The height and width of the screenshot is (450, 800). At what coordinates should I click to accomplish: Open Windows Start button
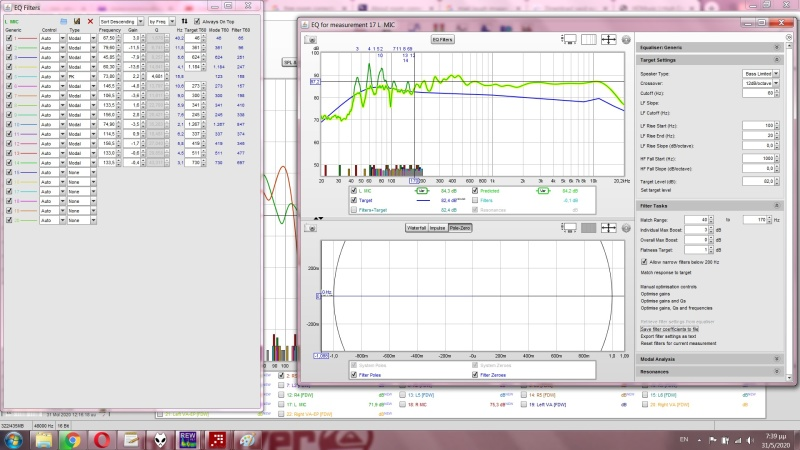[x=13, y=440]
